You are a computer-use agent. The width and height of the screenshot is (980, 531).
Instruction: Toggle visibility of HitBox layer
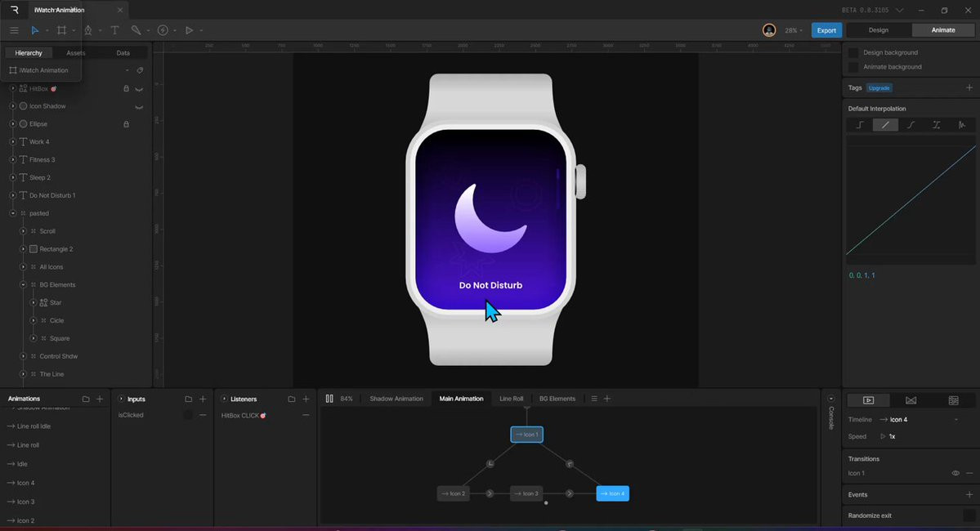[x=139, y=89]
